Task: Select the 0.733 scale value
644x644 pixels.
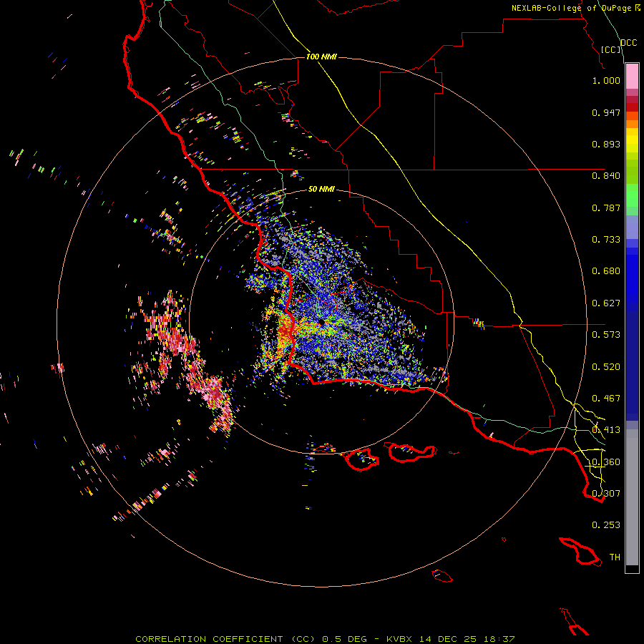Action: (606, 240)
